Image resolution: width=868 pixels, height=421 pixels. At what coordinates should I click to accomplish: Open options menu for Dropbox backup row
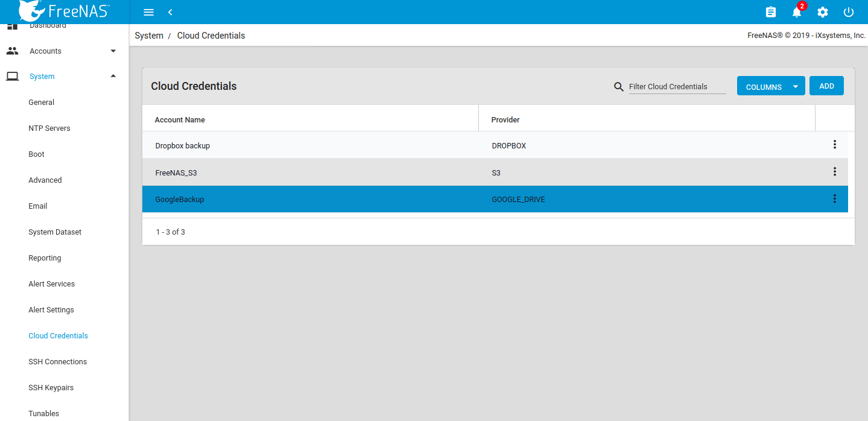[x=835, y=144]
